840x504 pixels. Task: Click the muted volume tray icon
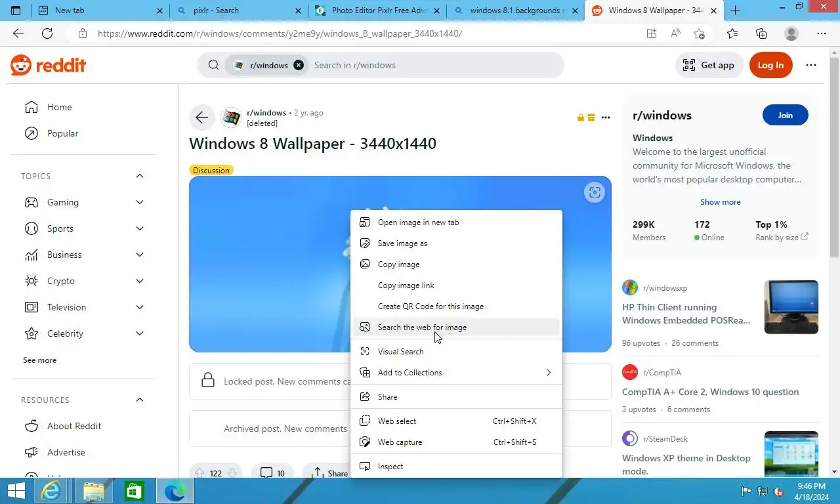(778, 492)
